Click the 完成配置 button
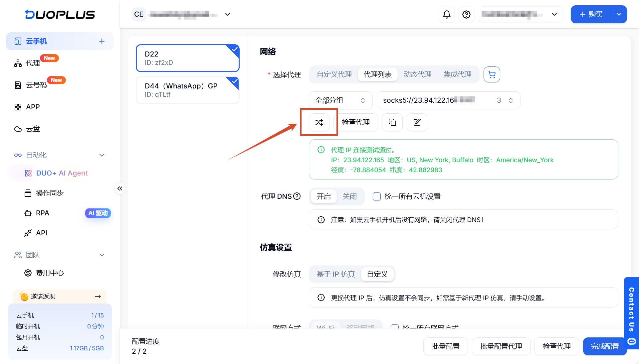The width and height of the screenshot is (639, 364). coord(605,346)
